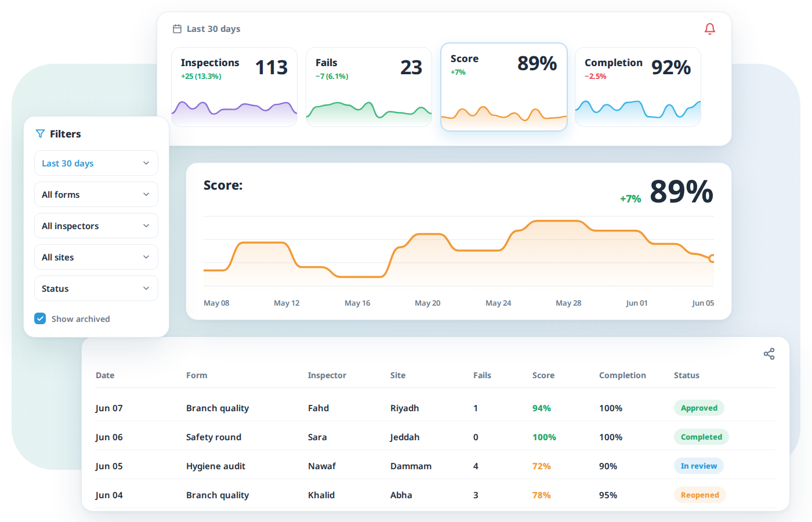The height and width of the screenshot is (522, 812).
Task: Sort table by Inspector column header
Action: [327, 375]
